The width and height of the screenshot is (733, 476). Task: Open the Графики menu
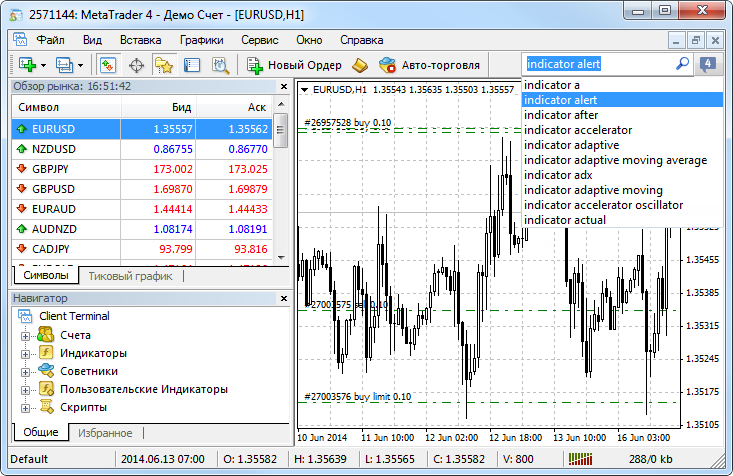coord(201,40)
